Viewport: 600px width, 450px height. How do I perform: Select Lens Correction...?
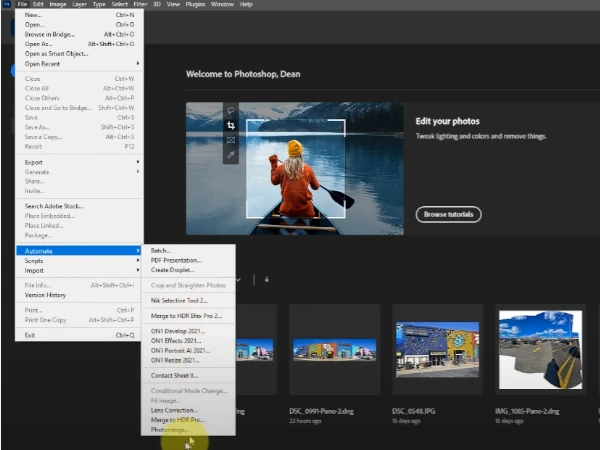click(x=188, y=410)
